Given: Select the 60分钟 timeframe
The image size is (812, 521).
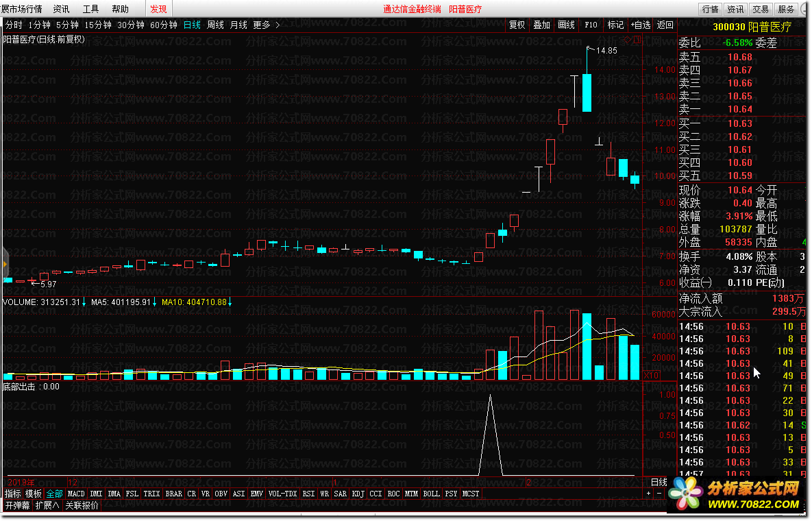Looking at the screenshot, I should pyautogui.click(x=164, y=25).
